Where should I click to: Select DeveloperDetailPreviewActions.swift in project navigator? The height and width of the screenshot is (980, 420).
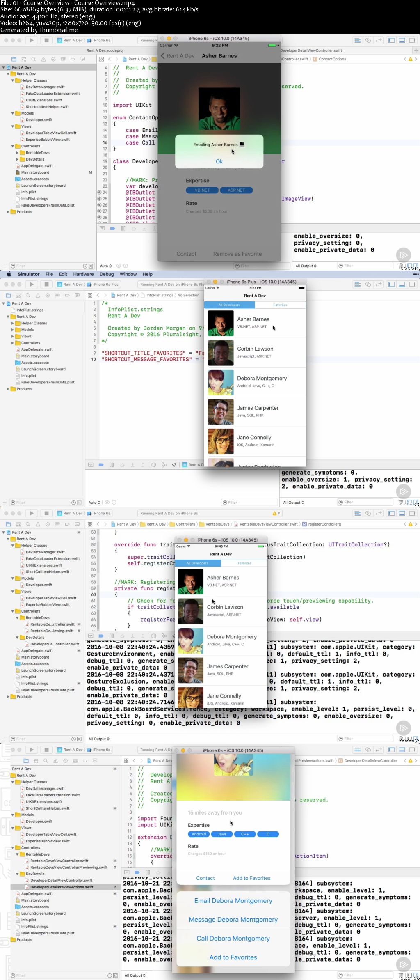[62, 887]
